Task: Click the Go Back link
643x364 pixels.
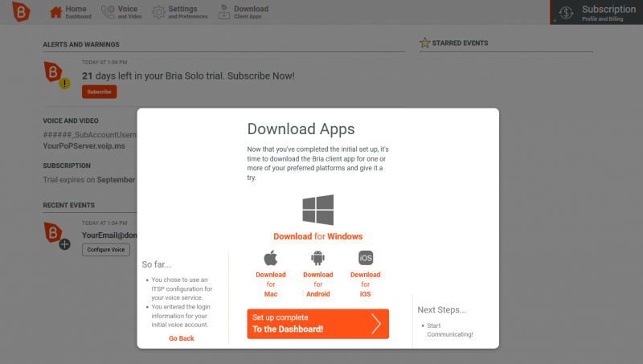Action: tap(182, 338)
